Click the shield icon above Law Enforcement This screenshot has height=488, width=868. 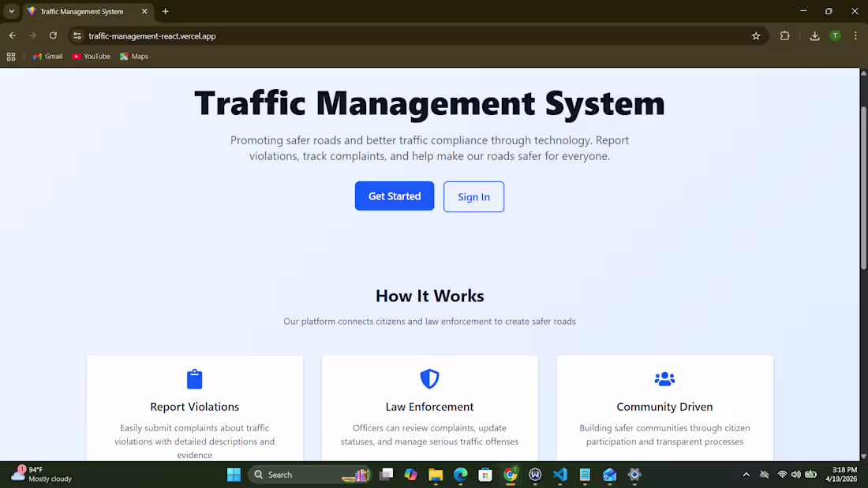point(429,378)
